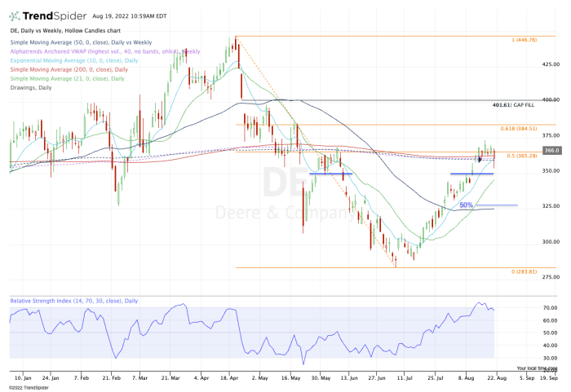Click the 425.00 price axis label
Screen dimensions: 571x392
coord(551,64)
